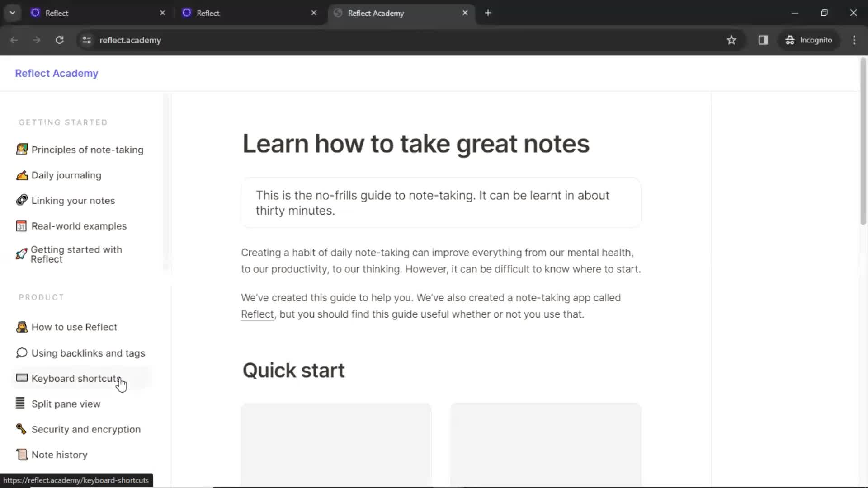Navigate to the Security and encryption page
Image resolution: width=868 pixels, height=488 pixels.
click(86, 429)
